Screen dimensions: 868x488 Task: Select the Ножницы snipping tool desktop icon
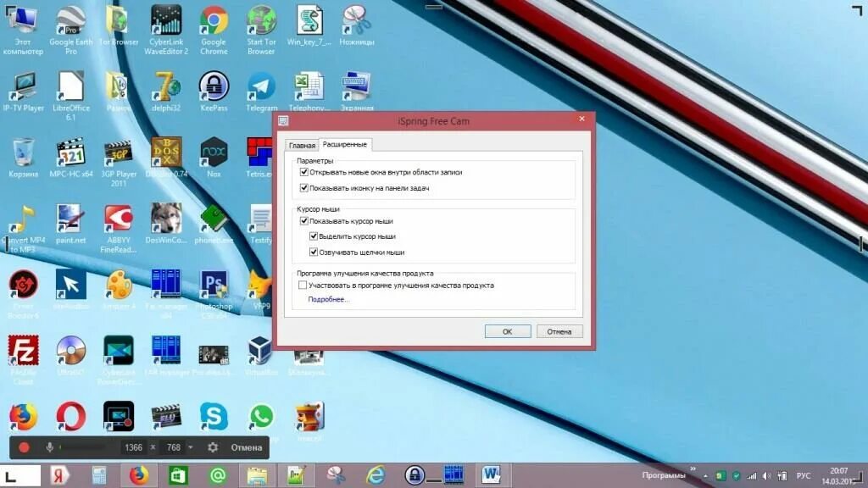pyautogui.click(x=357, y=25)
